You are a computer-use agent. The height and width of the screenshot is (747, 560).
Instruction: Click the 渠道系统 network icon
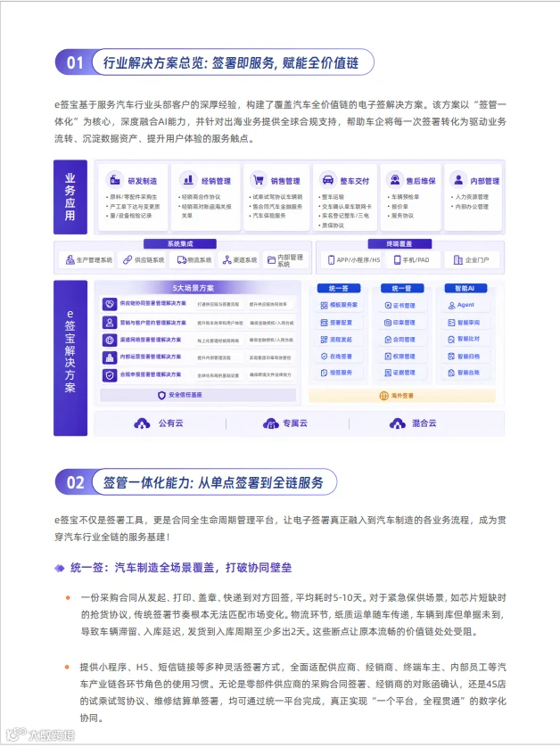226,259
